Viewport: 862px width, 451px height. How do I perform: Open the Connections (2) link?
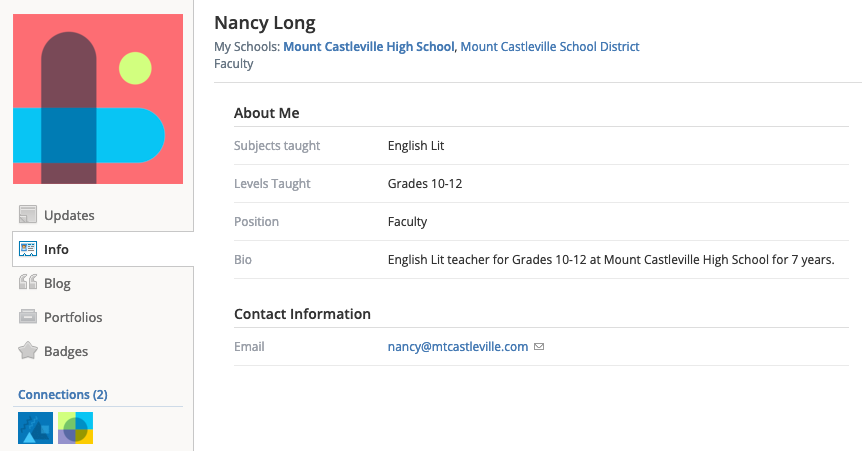(x=63, y=395)
